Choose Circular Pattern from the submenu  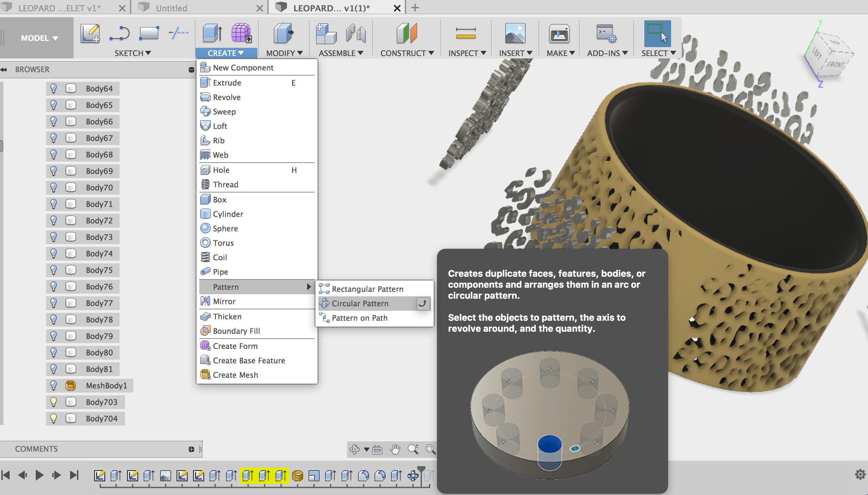[360, 304]
